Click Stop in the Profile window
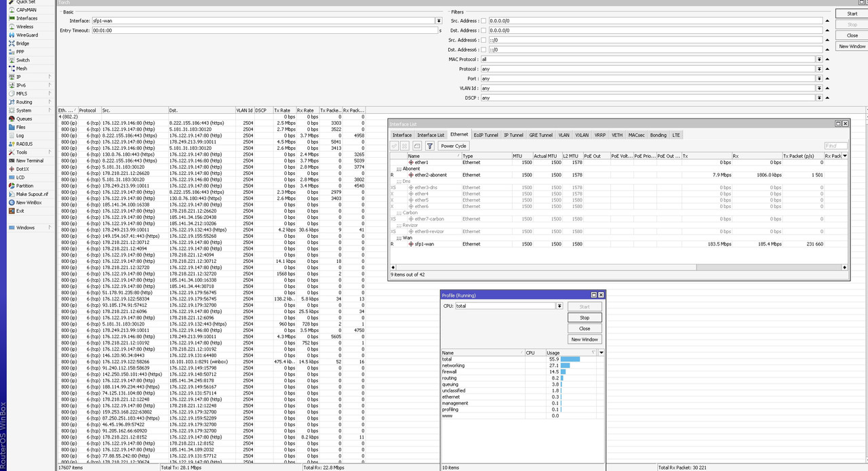The width and height of the screenshot is (868, 471). 585,317
